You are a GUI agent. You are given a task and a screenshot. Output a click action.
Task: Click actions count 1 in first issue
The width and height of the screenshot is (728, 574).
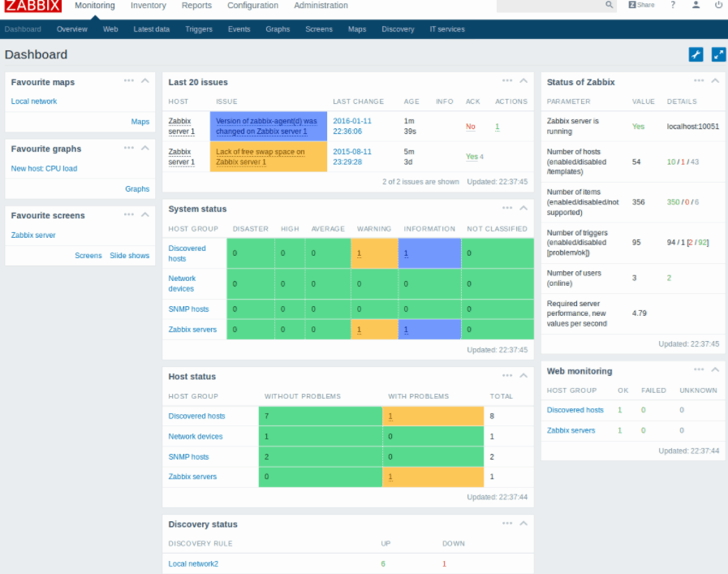tap(498, 127)
